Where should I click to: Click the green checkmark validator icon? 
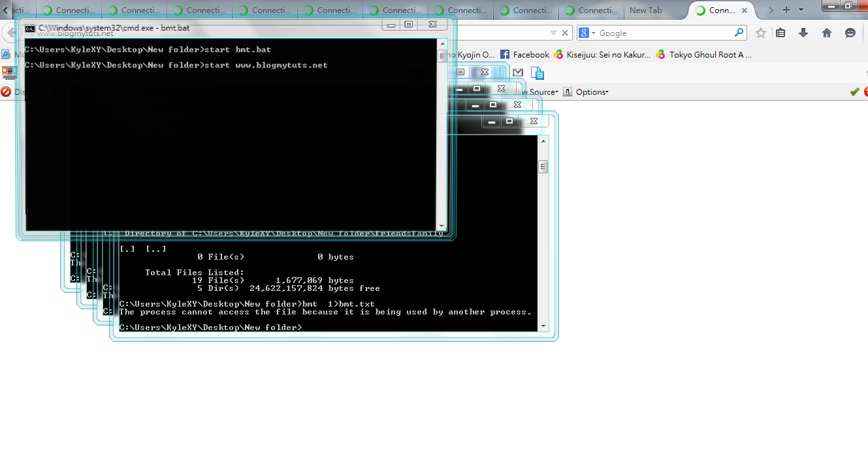click(x=854, y=92)
